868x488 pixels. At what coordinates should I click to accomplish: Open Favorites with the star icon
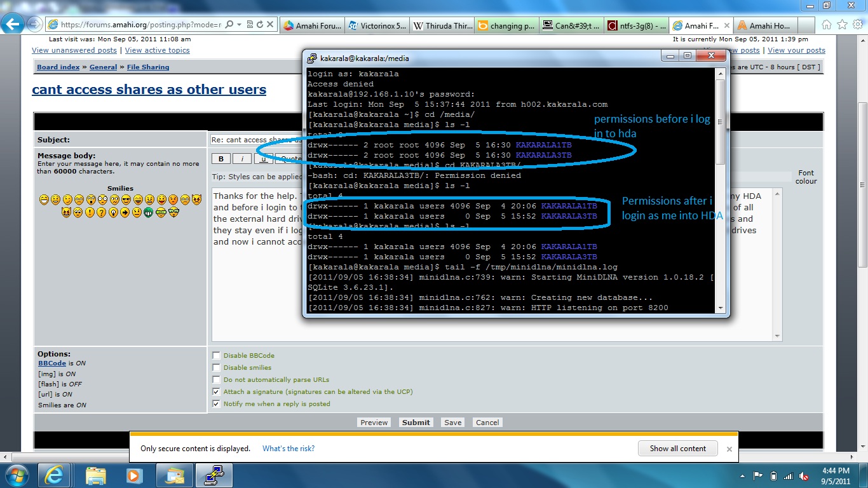[842, 25]
